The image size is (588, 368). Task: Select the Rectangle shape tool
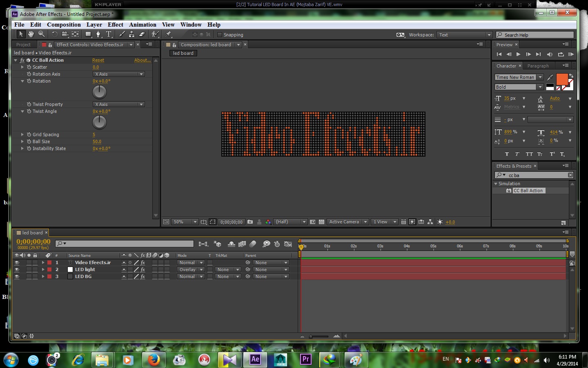click(88, 34)
